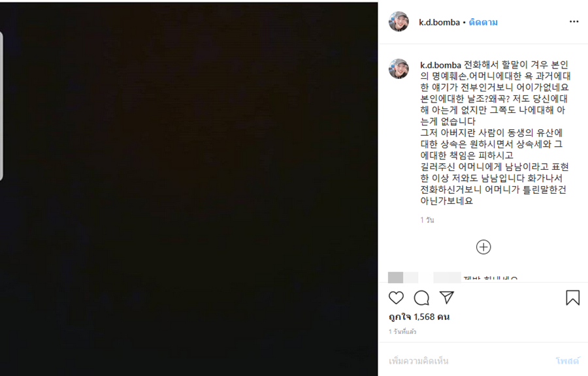Open more options three-dot menu
The image size is (588, 376).
[574, 22]
